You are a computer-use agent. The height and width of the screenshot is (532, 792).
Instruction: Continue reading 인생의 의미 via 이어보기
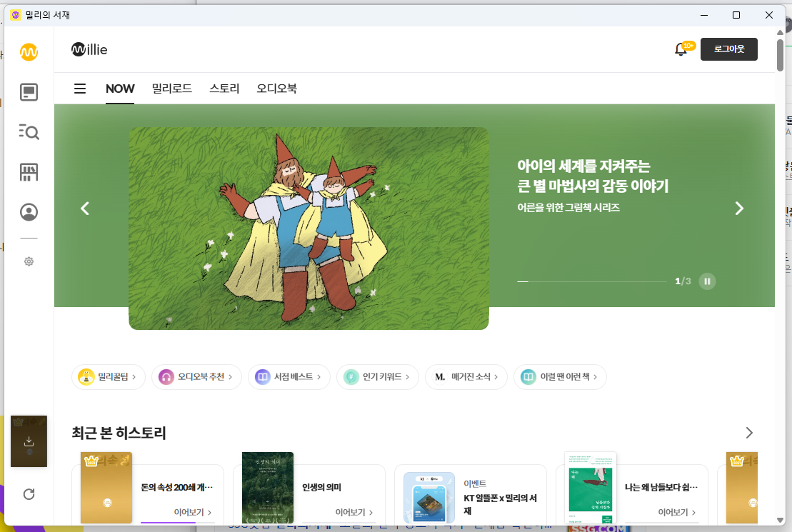(x=354, y=512)
